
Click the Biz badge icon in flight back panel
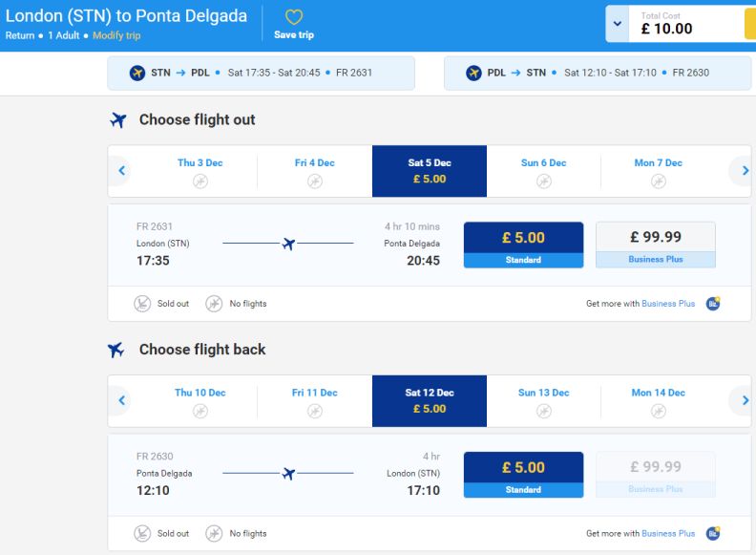(x=713, y=533)
